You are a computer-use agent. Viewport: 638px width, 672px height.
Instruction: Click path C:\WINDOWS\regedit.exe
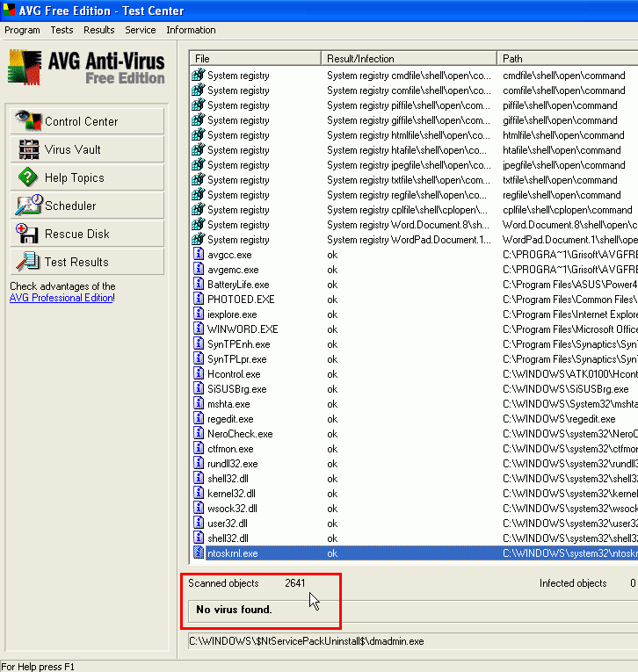point(559,418)
